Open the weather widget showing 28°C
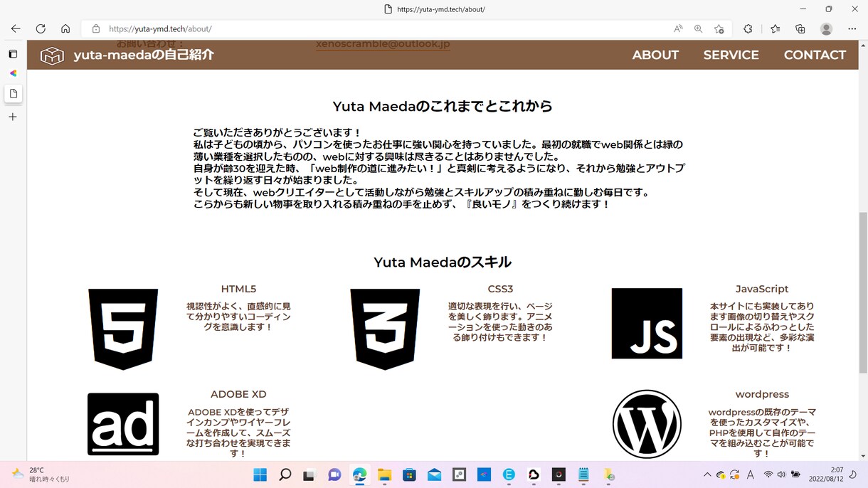 [x=41, y=474]
